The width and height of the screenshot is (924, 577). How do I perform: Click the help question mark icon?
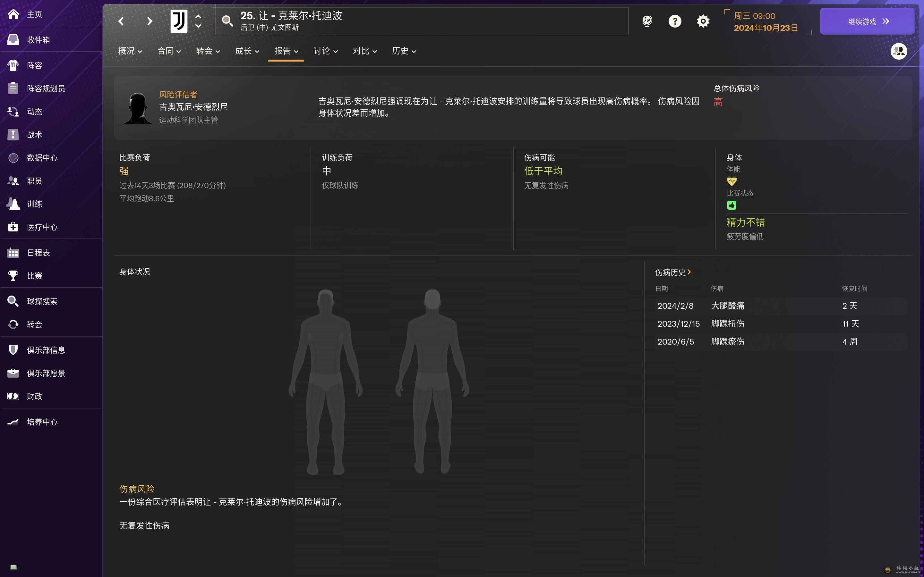(675, 21)
